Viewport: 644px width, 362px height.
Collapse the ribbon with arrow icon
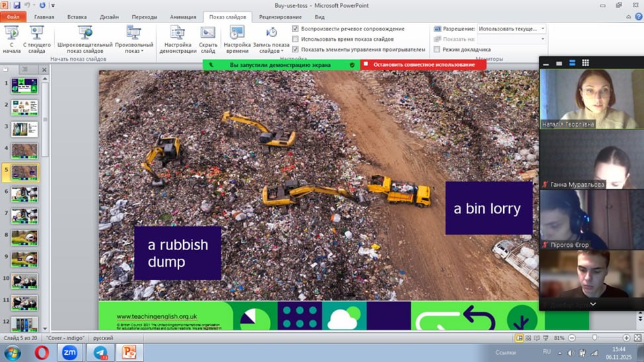tap(628, 17)
